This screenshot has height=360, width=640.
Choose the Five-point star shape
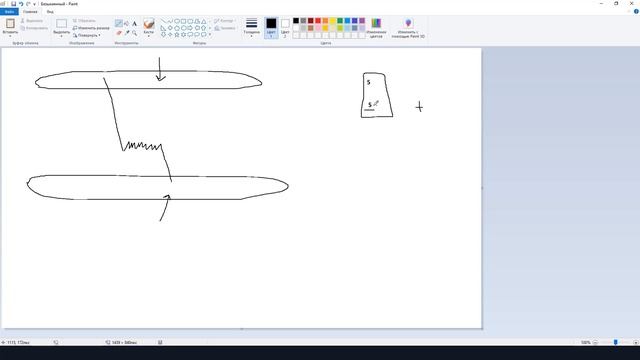click(x=177, y=35)
